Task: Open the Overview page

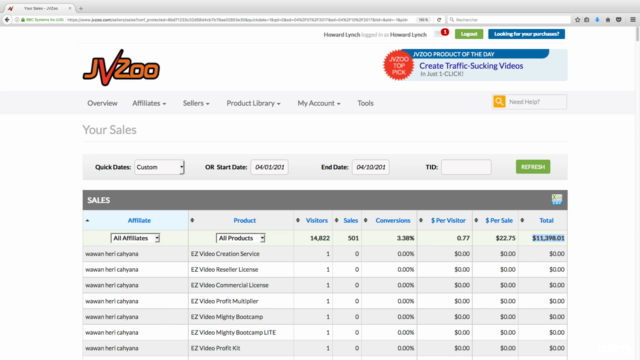Action: (102, 103)
